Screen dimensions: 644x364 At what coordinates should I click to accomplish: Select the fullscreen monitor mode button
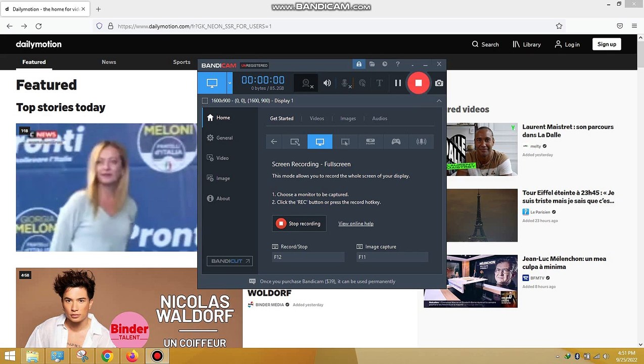[x=212, y=83]
